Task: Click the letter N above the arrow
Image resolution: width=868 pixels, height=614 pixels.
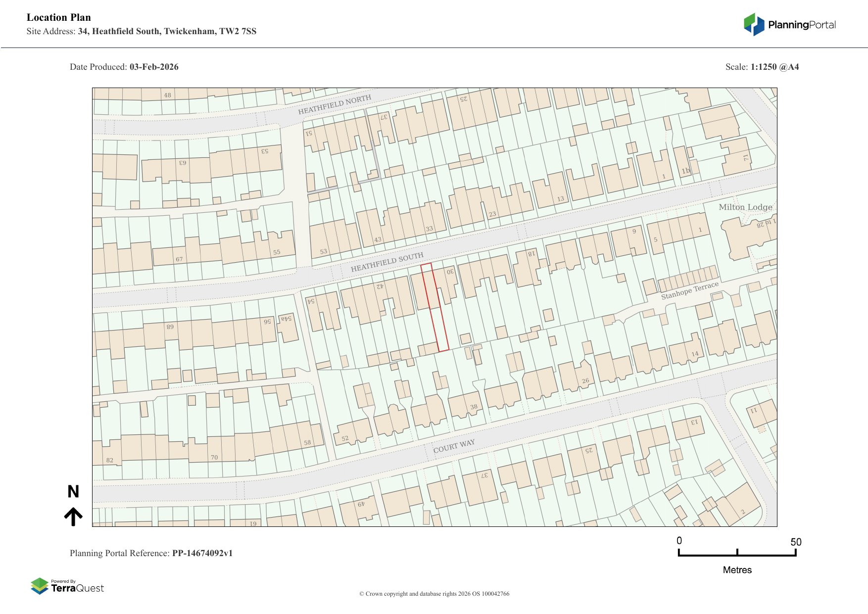Action: pyautogui.click(x=73, y=491)
